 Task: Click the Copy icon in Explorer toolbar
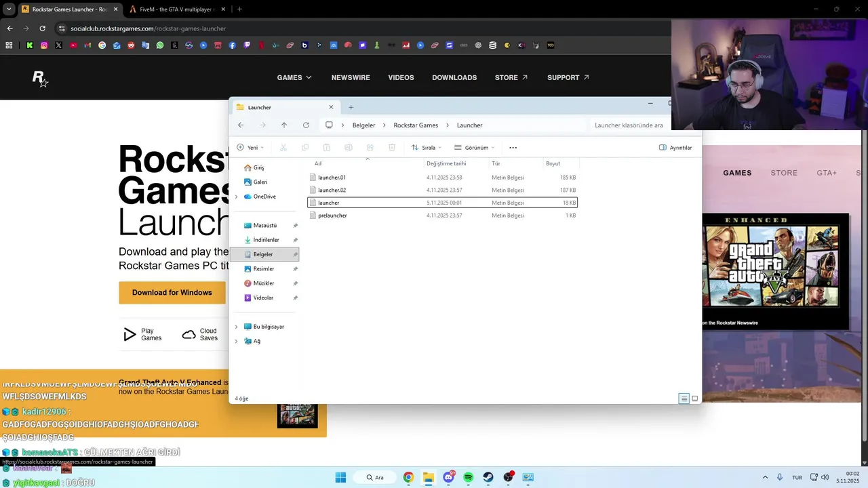pyautogui.click(x=305, y=148)
